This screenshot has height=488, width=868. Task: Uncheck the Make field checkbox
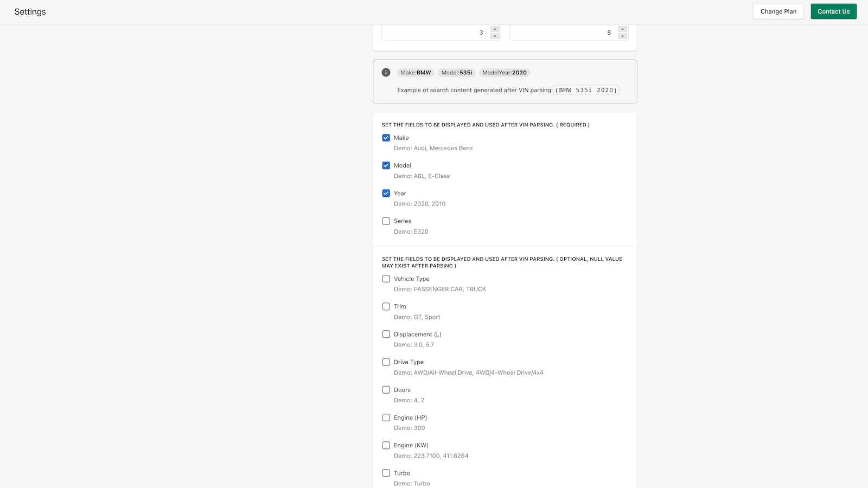pyautogui.click(x=386, y=138)
